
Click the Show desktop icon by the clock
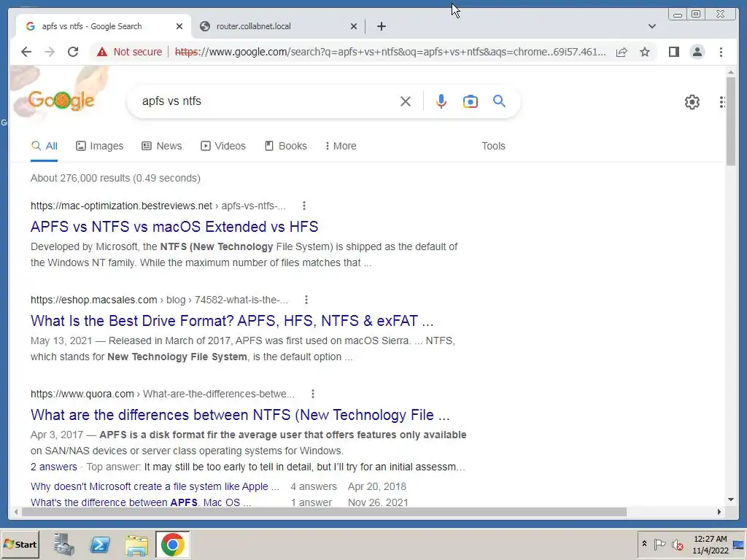(x=738, y=544)
